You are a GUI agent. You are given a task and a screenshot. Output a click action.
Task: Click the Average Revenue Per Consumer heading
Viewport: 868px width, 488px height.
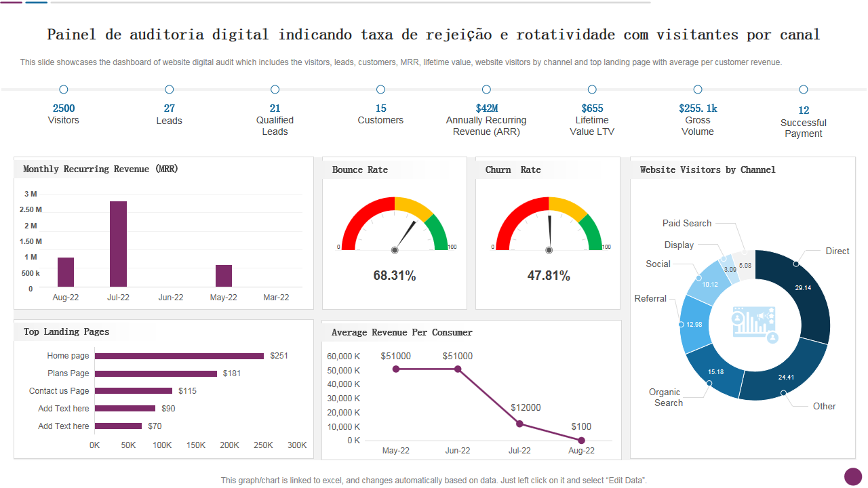(402, 332)
